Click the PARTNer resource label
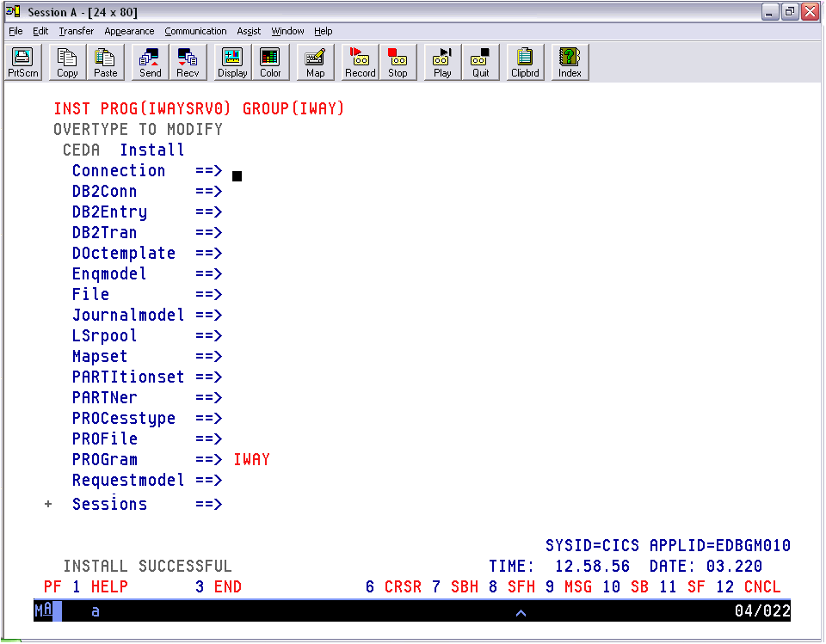Image resolution: width=826 pixels, height=644 pixels. pyautogui.click(x=104, y=397)
